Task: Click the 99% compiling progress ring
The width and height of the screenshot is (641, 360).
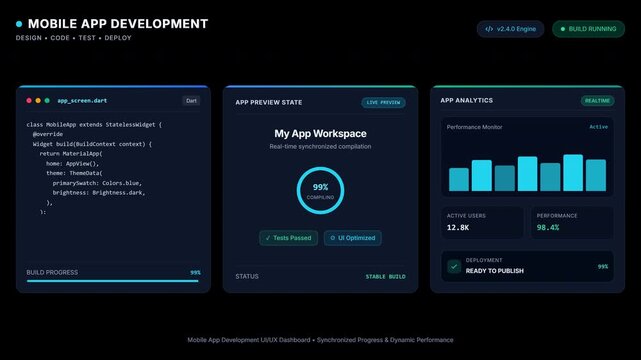Action: [320, 190]
